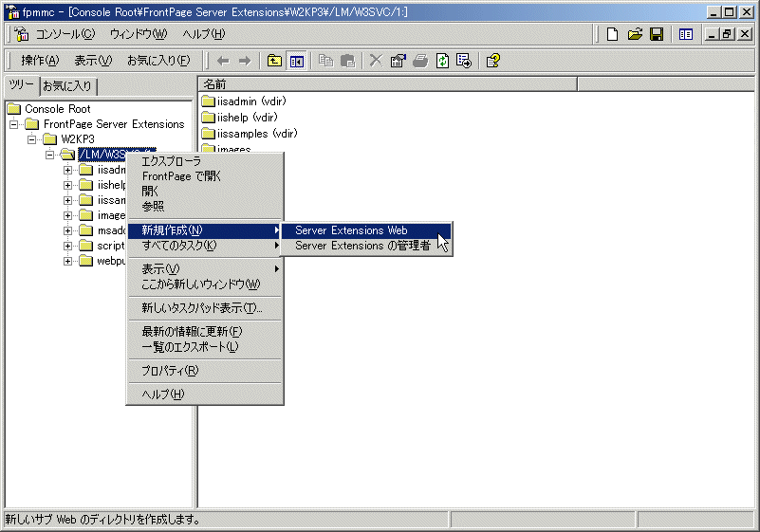Viewport: 760px width, 532px height.
Task: Expand the images tree node
Action: click(68, 215)
